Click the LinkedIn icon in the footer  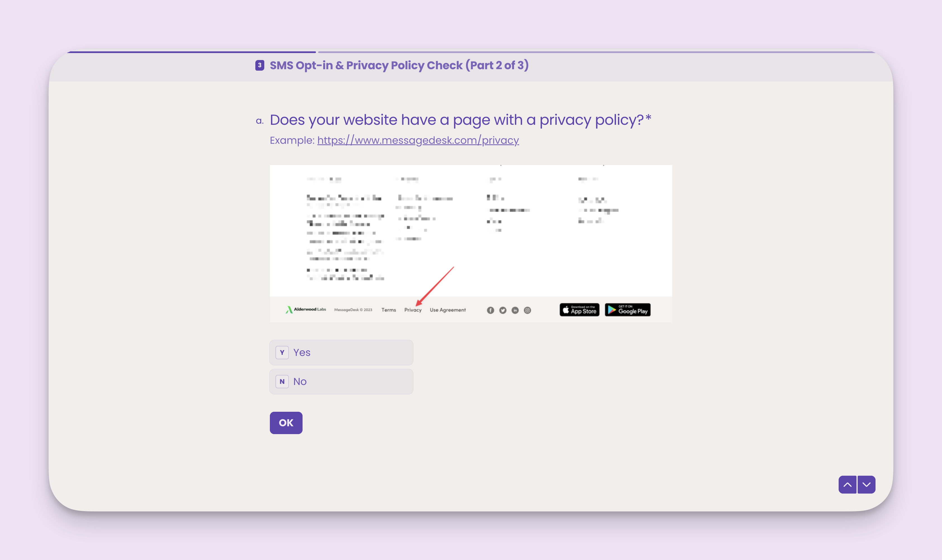(515, 310)
